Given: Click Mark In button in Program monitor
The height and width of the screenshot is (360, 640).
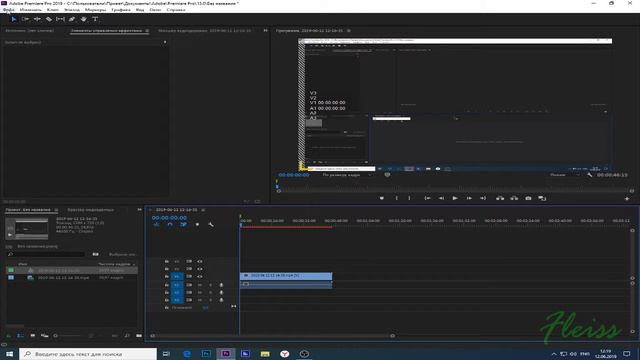Looking at the screenshot, I should (396, 198).
